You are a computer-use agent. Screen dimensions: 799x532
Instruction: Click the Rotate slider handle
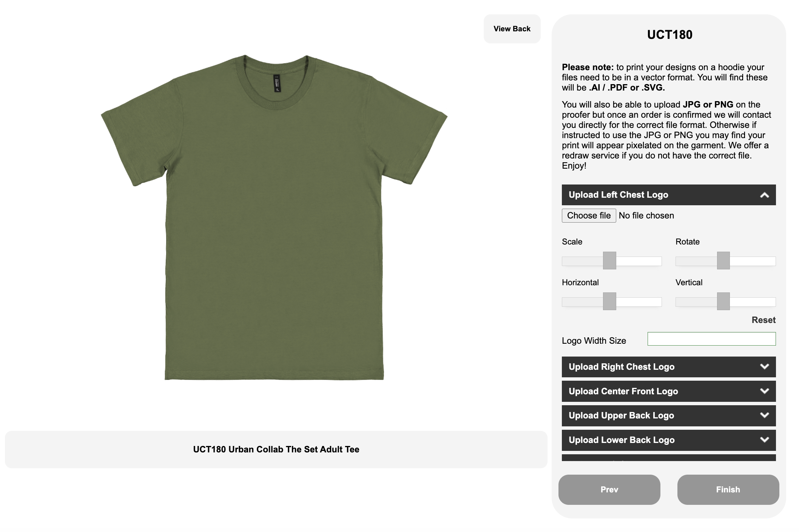pos(723,260)
